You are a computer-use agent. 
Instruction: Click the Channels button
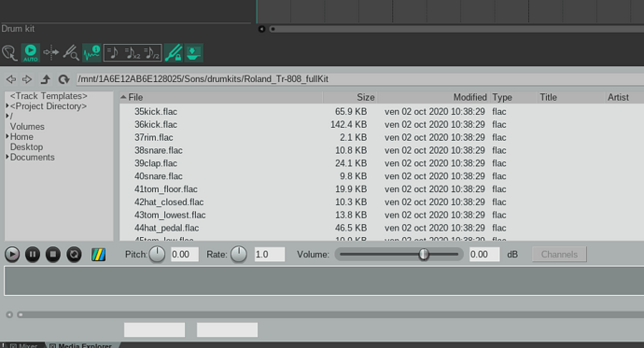click(x=559, y=255)
